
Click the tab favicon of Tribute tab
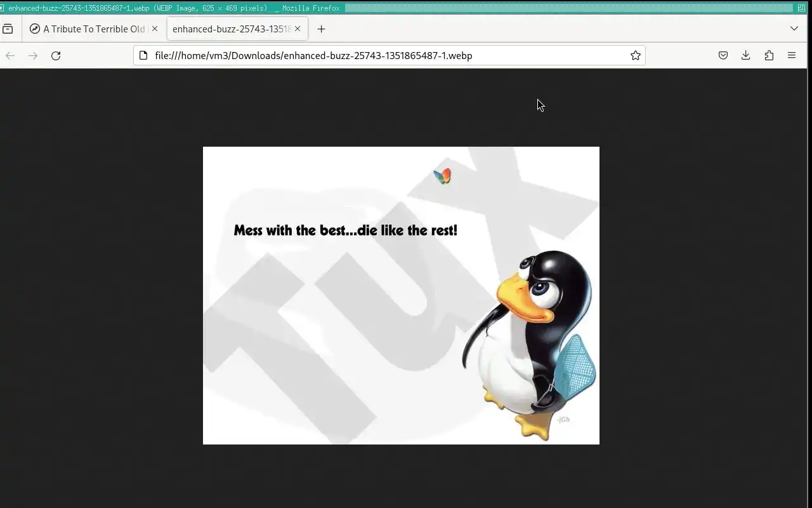(x=35, y=29)
